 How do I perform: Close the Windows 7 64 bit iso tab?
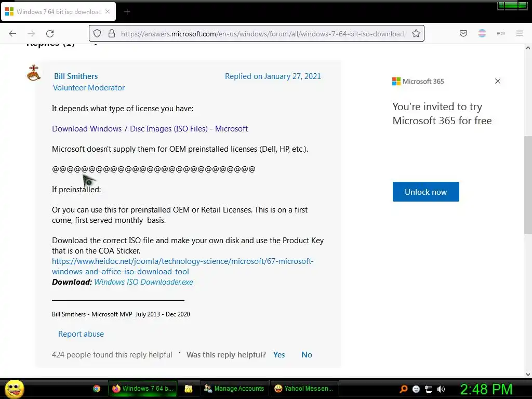(108, 11)
